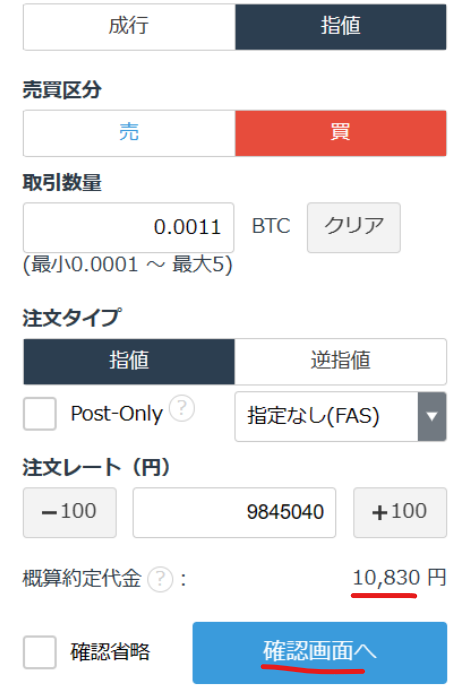
Task: Click the クリア button
Action: (354, 227)
